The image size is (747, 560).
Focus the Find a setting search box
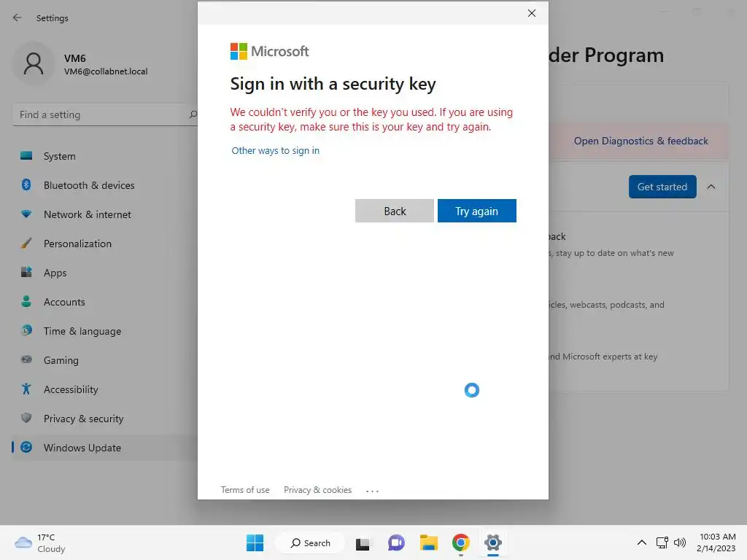point(106,114)
